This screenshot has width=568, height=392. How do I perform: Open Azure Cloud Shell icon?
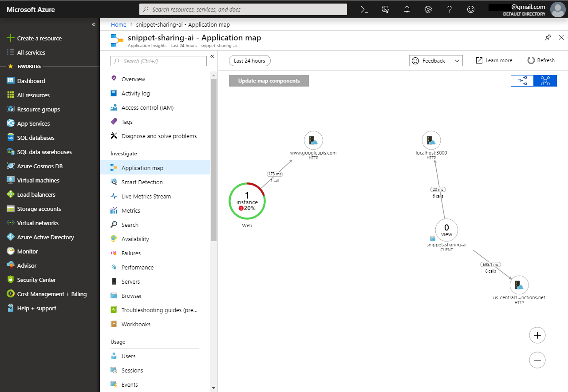tap(364, 9)
